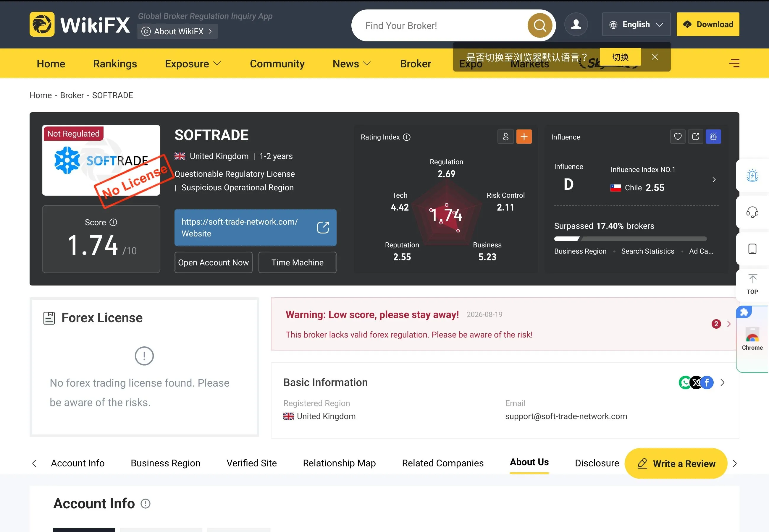
Task: Click the heart favorite icon
Action: point(678,137)
